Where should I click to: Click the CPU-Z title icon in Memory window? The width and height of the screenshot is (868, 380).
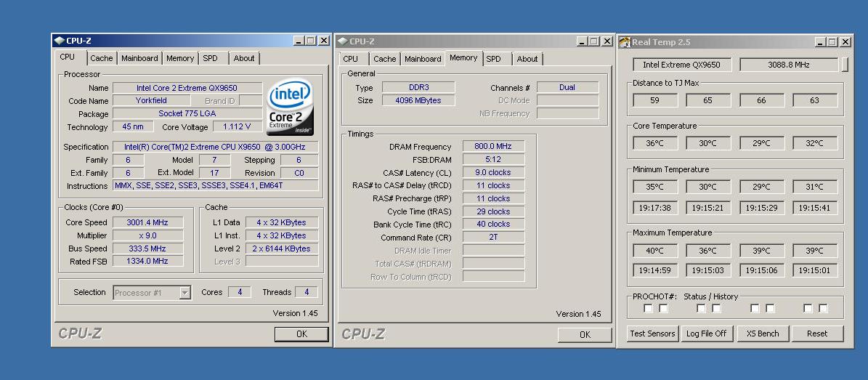click(x=343, y=41)
